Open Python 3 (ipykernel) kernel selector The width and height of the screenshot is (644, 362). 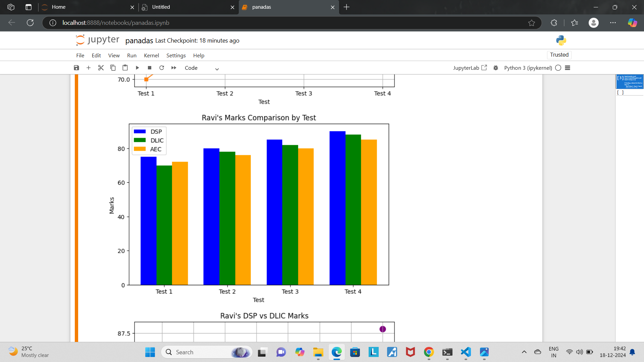coord(528,68)
